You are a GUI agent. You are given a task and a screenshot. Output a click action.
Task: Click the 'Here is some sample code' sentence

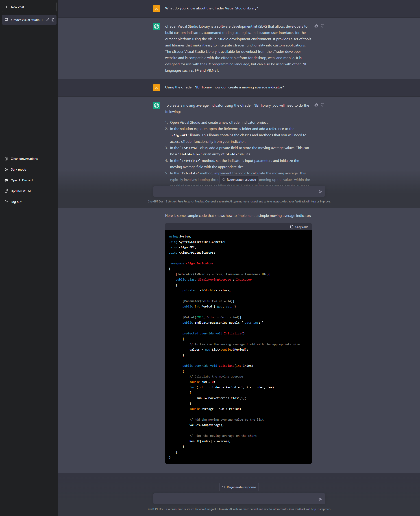(238, 215)
